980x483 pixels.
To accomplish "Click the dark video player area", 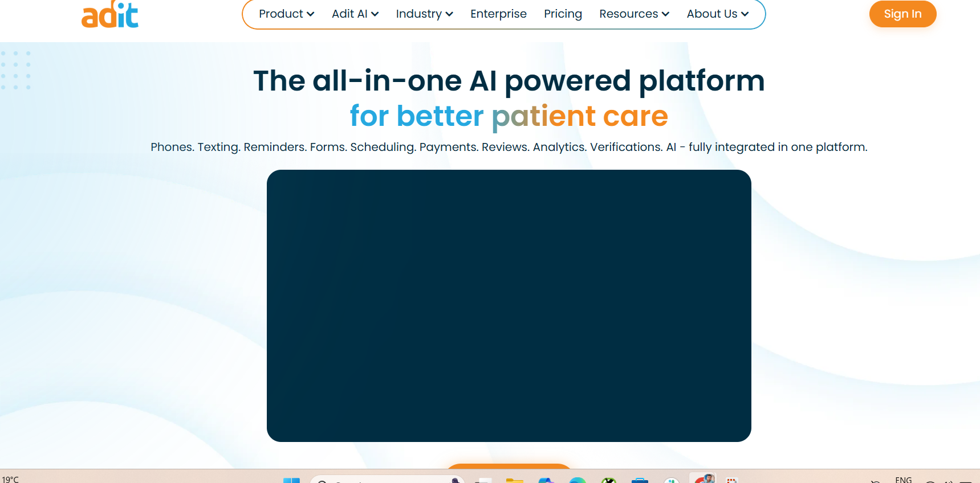I will tap(509, 305).
